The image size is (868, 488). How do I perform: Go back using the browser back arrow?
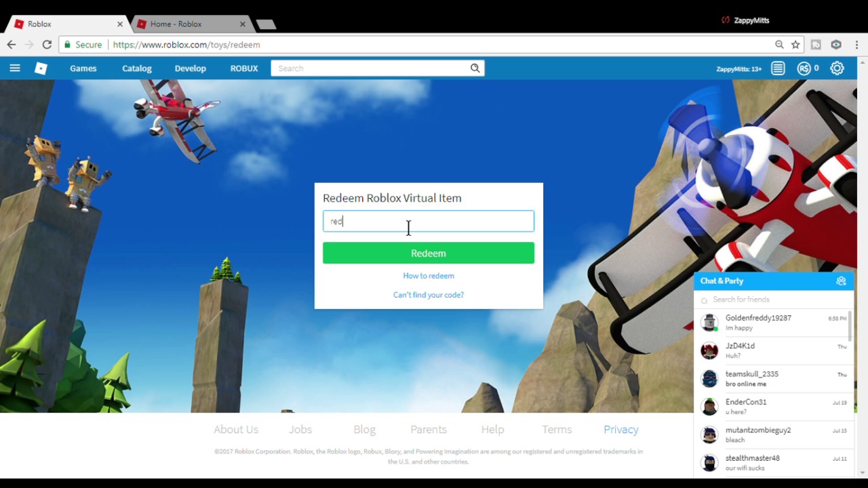[12, 45]
